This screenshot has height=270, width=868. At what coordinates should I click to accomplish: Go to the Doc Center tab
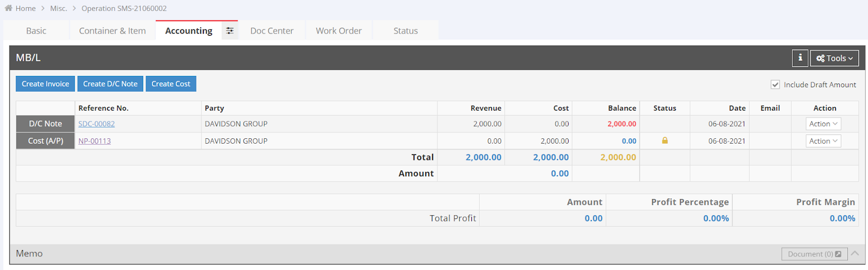coord(272,31)
